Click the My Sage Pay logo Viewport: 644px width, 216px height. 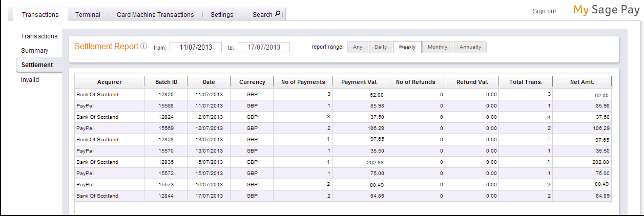pos(606,10)
